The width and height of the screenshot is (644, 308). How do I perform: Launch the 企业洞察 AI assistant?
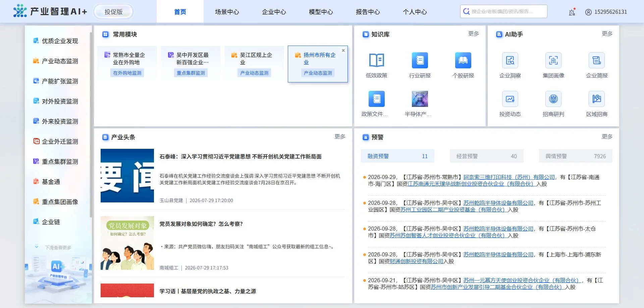coord(510,61)
